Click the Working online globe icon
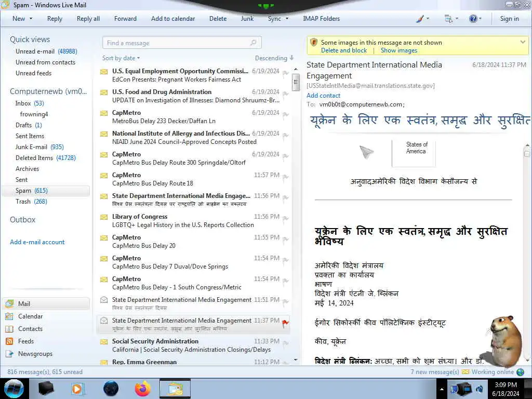The image size is (532, 399). pyautogui.click(x=520, y=372)
